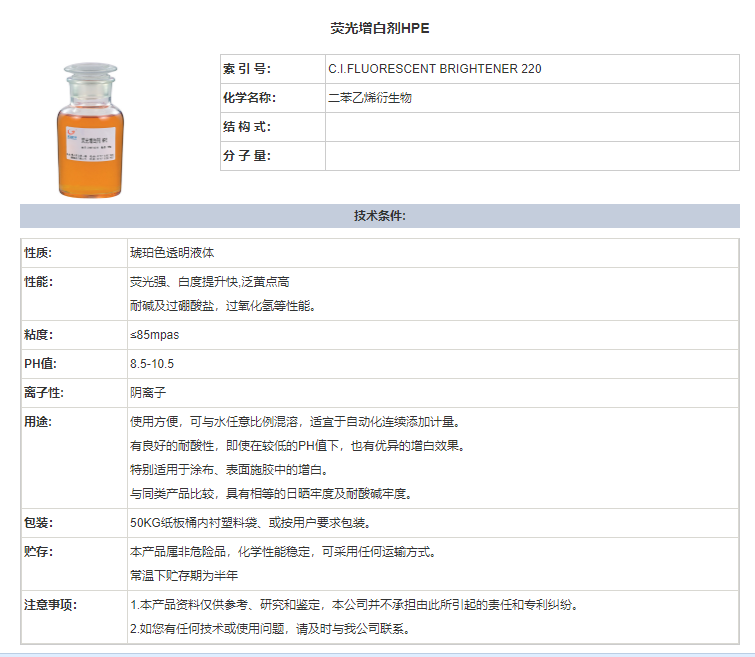Click the 分子量 label cell
Viewport: 755px width, 657px height.
247,156
